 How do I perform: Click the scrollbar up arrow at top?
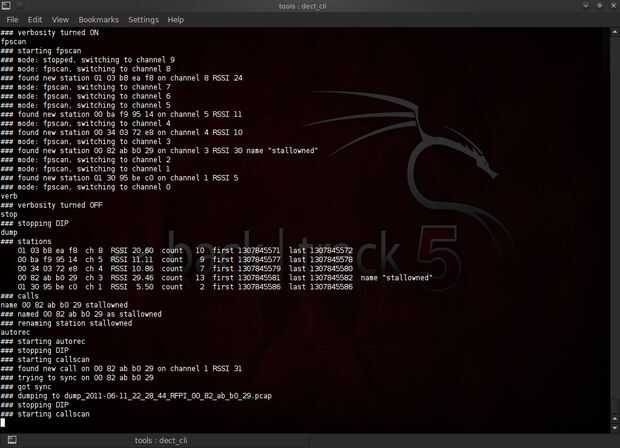pyautogui.click(x=615, y=32)
